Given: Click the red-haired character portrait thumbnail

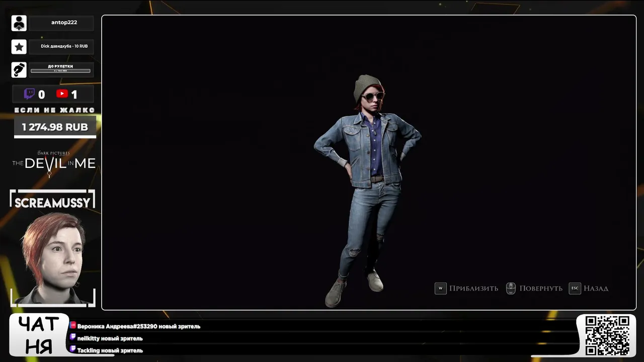Looking at the screenshot, I should point(52,258).
